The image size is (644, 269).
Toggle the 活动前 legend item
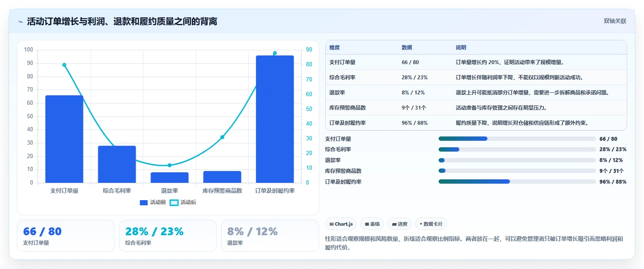click(x=153, y=202)
